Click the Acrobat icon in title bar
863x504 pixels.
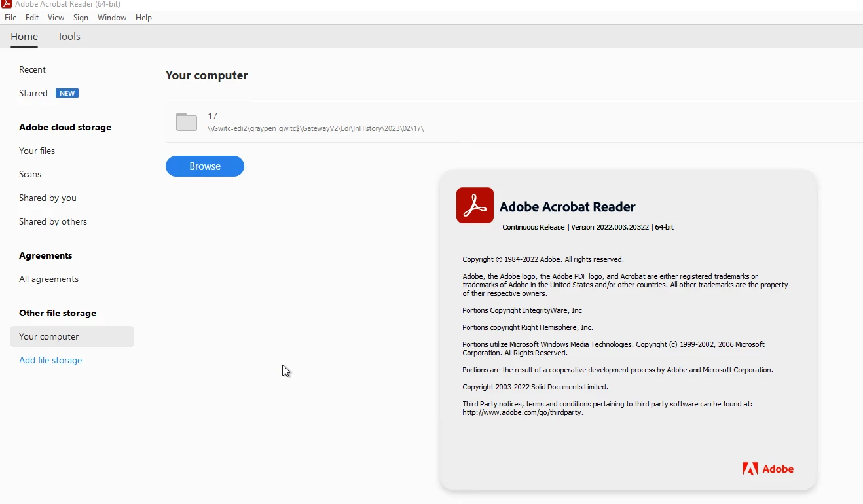(6, 4)
